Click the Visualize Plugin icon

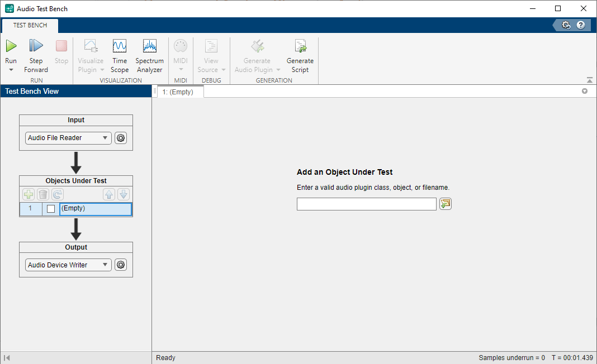click(x=91, y=46)
